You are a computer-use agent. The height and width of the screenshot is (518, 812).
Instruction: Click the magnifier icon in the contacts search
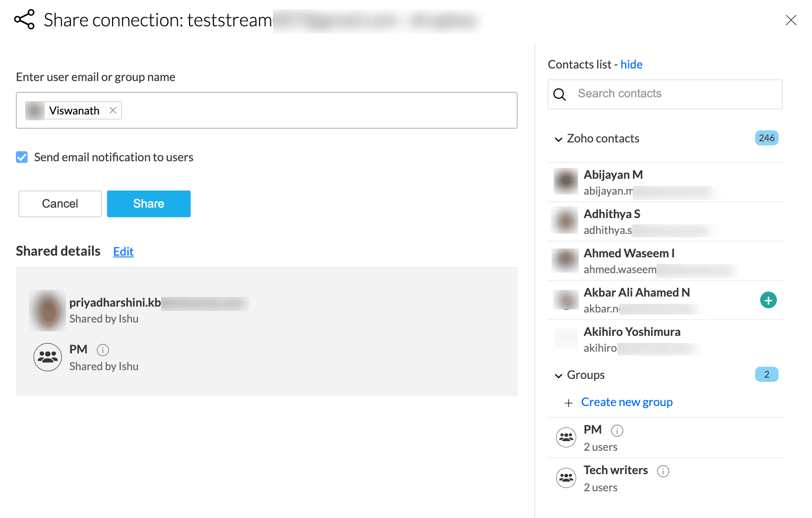click(559, 94)
